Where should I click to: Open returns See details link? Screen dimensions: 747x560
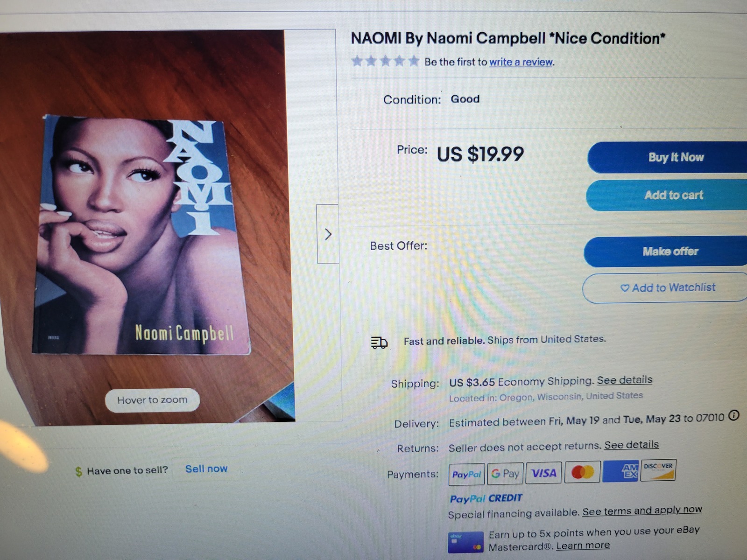point(631,445)
